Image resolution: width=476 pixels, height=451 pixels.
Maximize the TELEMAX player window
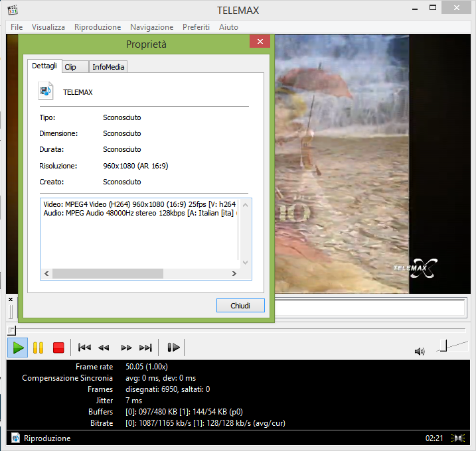click(x=433, y=8)
